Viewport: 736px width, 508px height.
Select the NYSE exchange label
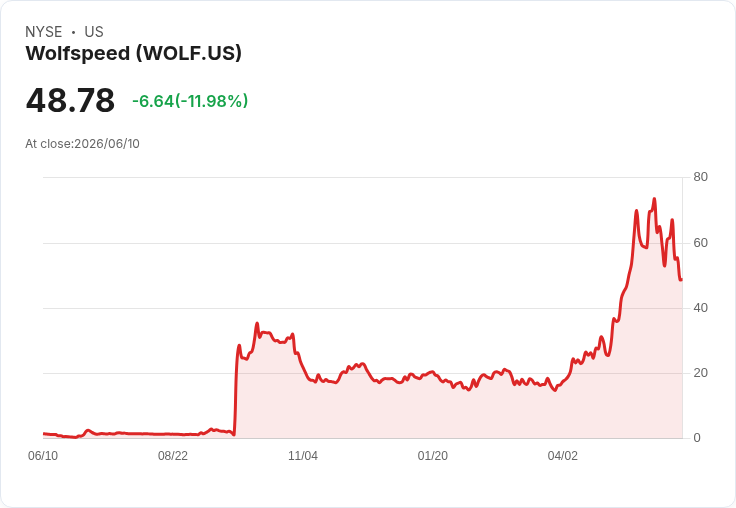click(x=44, y=32)
